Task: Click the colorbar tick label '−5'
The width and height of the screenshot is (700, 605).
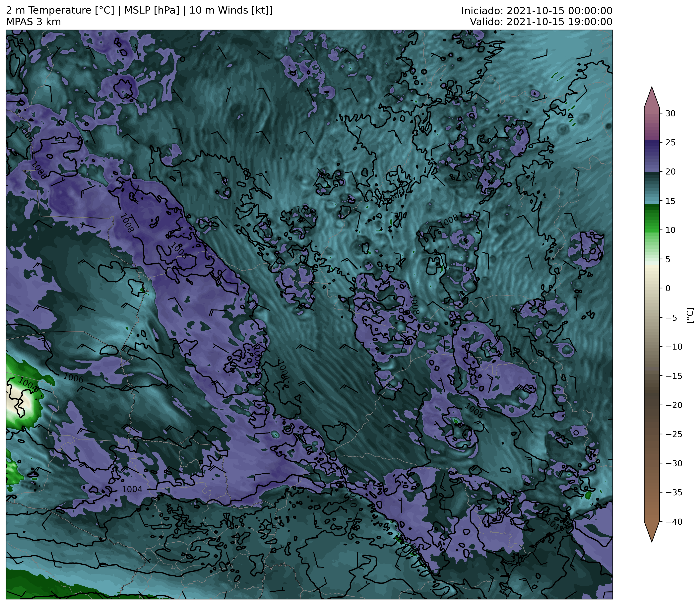Action: click(671, 317)
